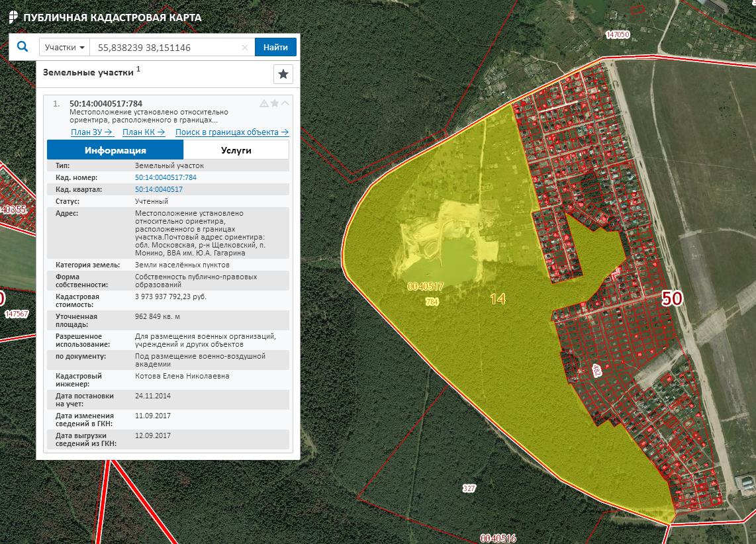
Task: Click the warning triangle icon on result
Action: [x=264, y=103]
